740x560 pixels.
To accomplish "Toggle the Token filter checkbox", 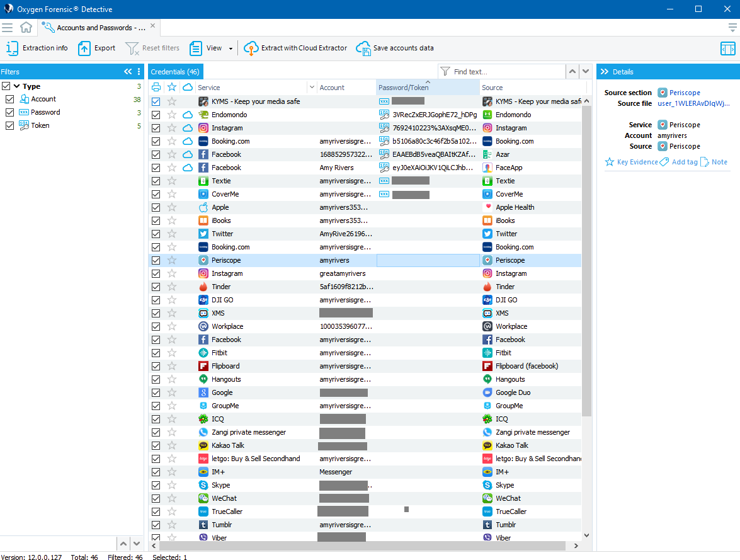I will coord(9,126).
